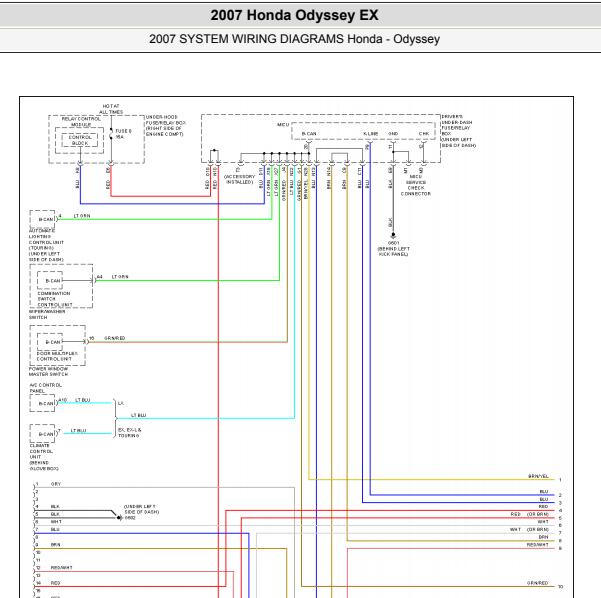Click 'LT GRN' label on pin 4 wire

click(82, 216)
